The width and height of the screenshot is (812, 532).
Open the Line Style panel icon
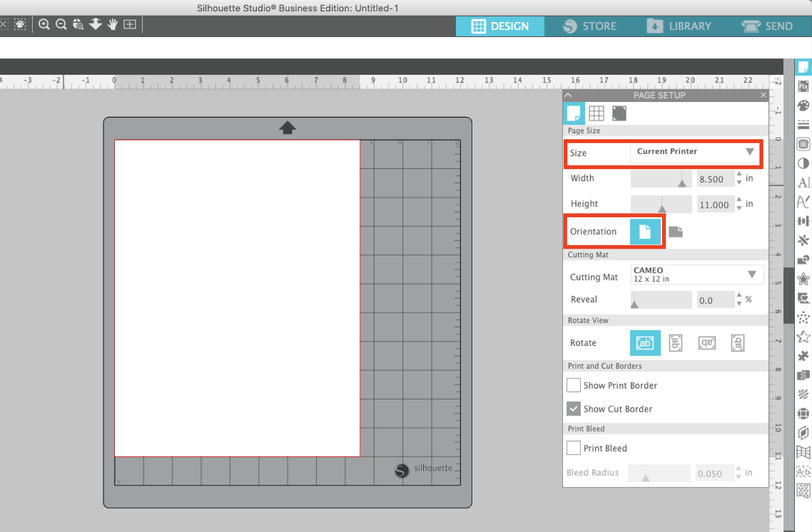[803, 125]
